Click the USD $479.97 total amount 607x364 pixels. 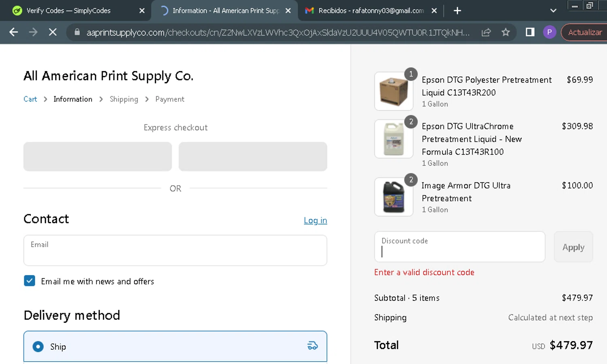(x=562, y=345)
